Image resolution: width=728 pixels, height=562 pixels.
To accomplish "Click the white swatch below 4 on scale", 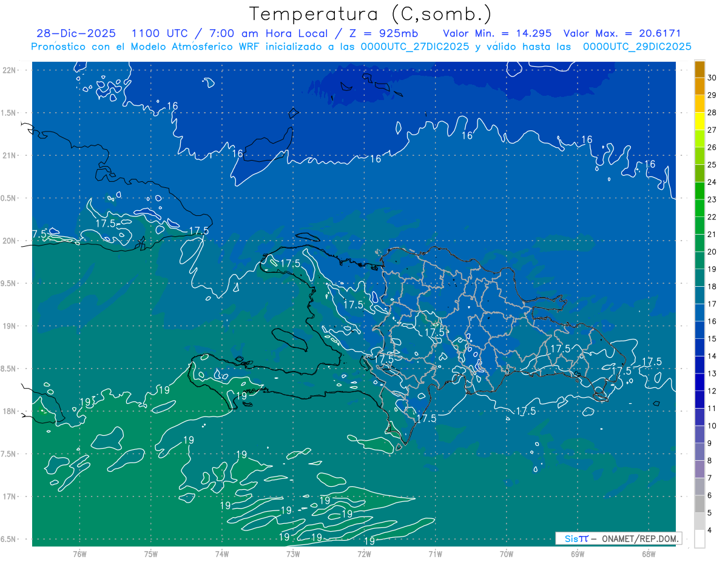I will 699,539.
